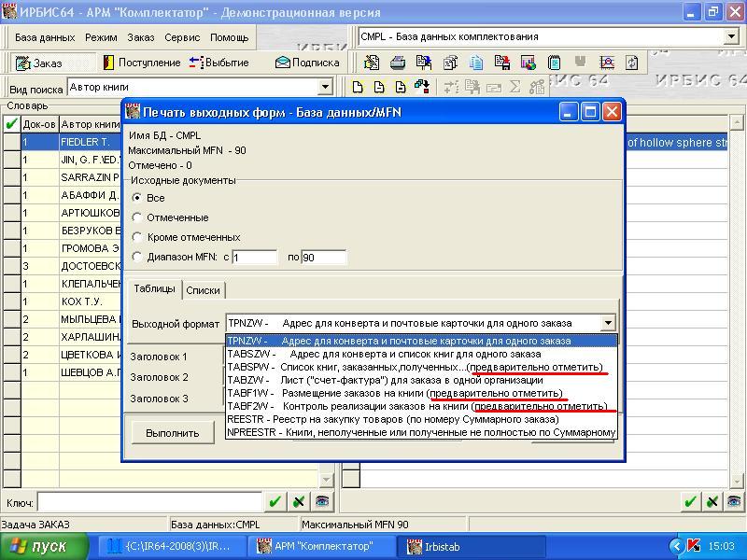Click the red curve graph toolbar icon
This screenshot has width=747, height=560.
606,63
